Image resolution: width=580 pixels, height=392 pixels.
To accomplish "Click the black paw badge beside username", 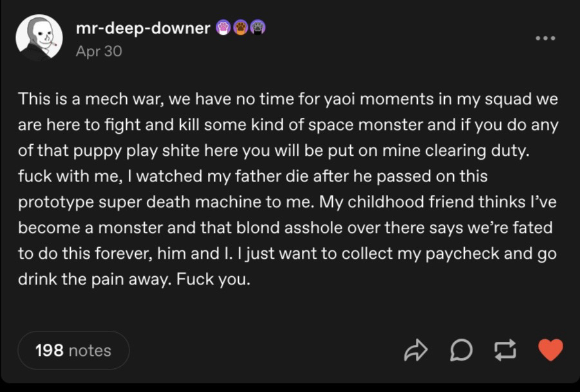I will 257,28.
